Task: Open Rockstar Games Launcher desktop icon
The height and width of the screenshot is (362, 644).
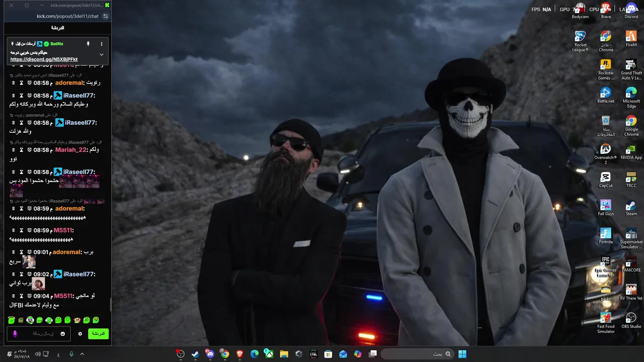Action: click(x=606, y=69)
